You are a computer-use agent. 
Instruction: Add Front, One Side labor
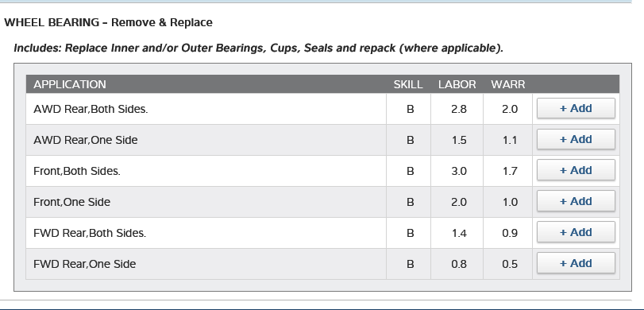click(576, 201)
